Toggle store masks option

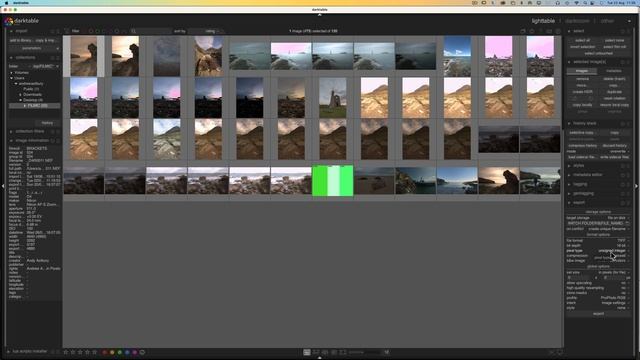597,293
